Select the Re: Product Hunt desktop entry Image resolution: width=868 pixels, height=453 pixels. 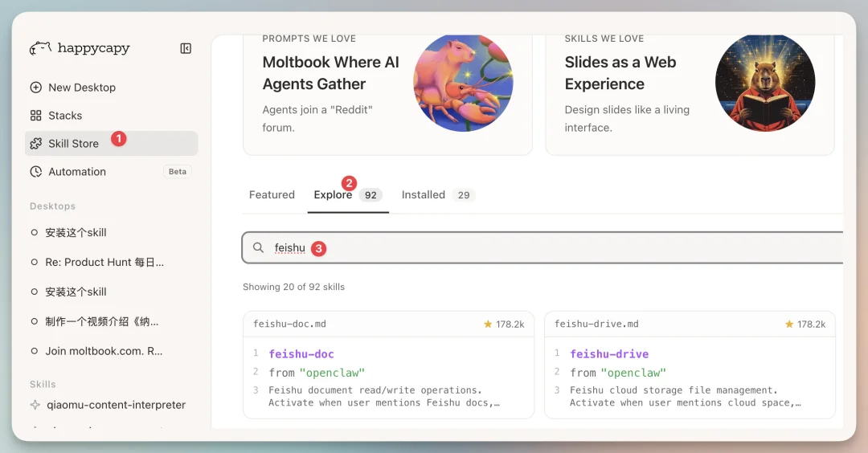pos(104,263)
